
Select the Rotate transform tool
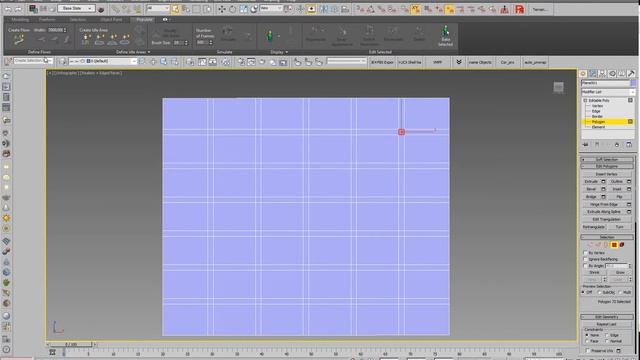[x=232, y=9]
